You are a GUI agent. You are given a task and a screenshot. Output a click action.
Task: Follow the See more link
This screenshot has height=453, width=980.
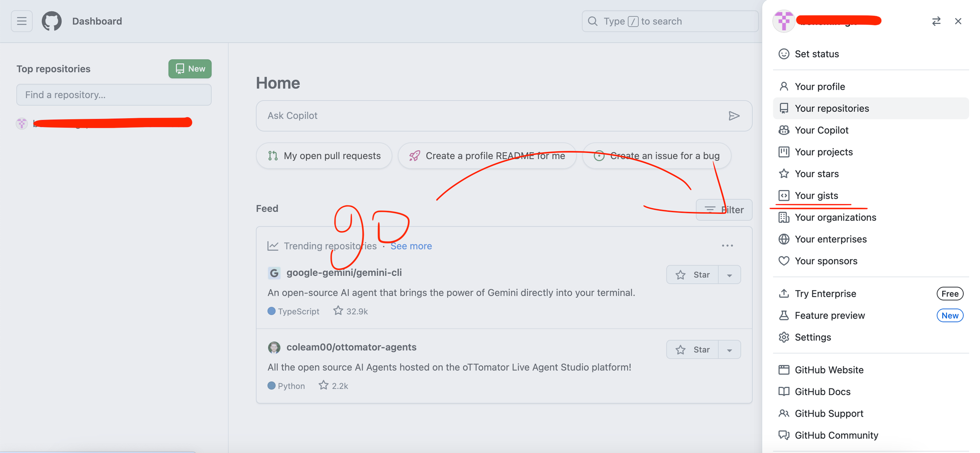coord(411,246)
